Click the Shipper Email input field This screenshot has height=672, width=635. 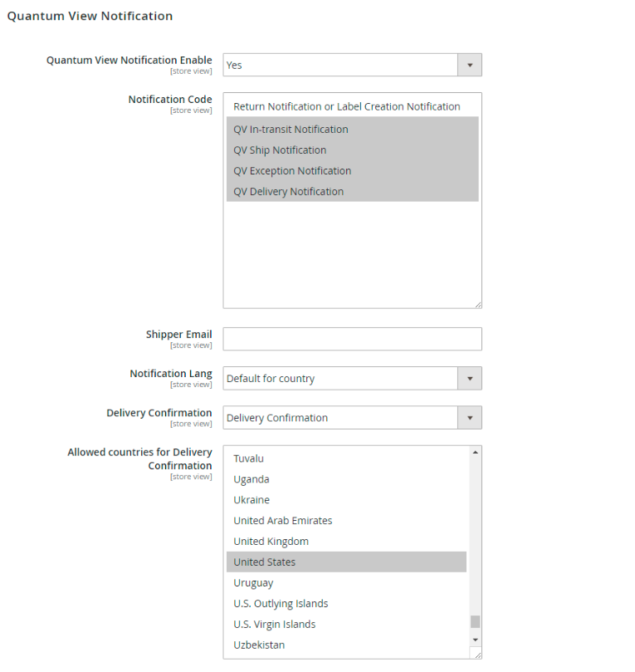click(352, 339)
